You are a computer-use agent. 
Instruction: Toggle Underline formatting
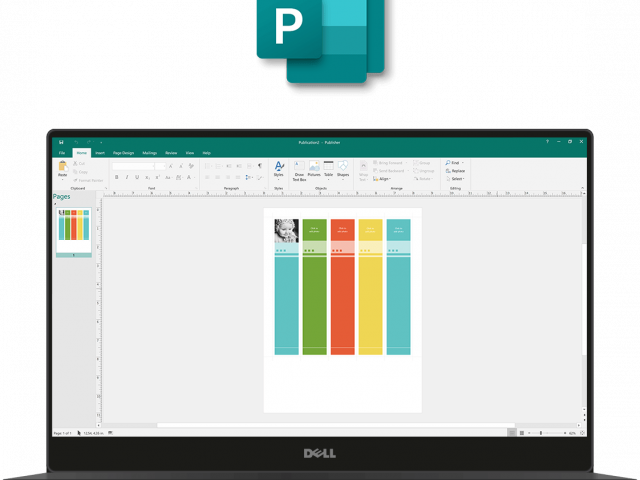(x=135, y=177)
